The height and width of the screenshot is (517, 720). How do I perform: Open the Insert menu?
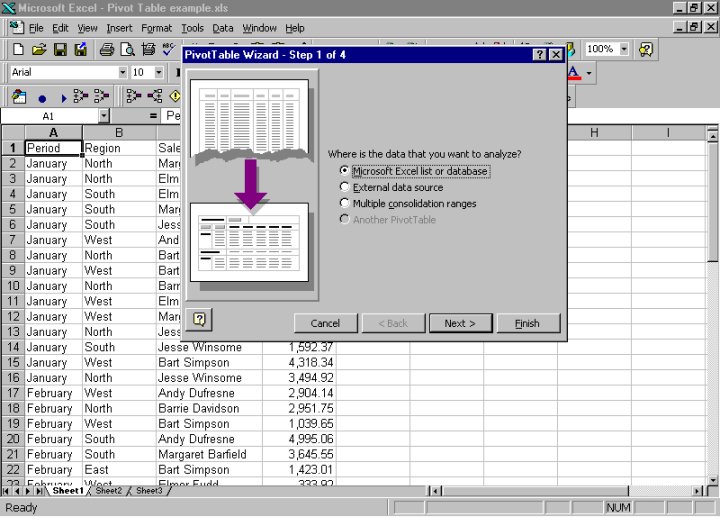[x=119, y=28]
